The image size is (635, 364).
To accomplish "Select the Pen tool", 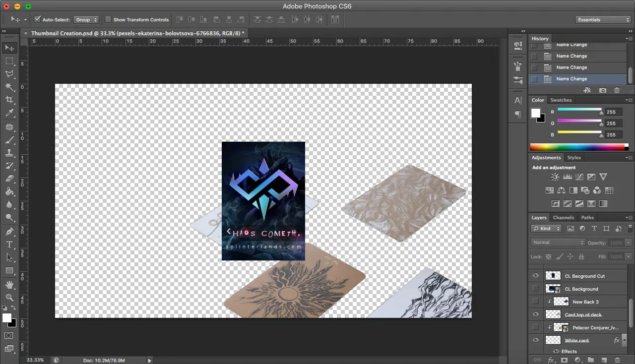I will coord(9,232).
